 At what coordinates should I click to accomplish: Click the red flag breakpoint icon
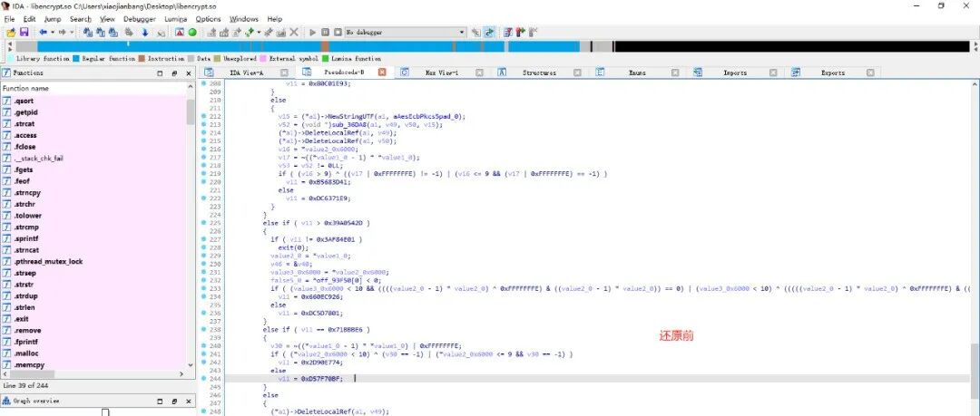point(521,32)
